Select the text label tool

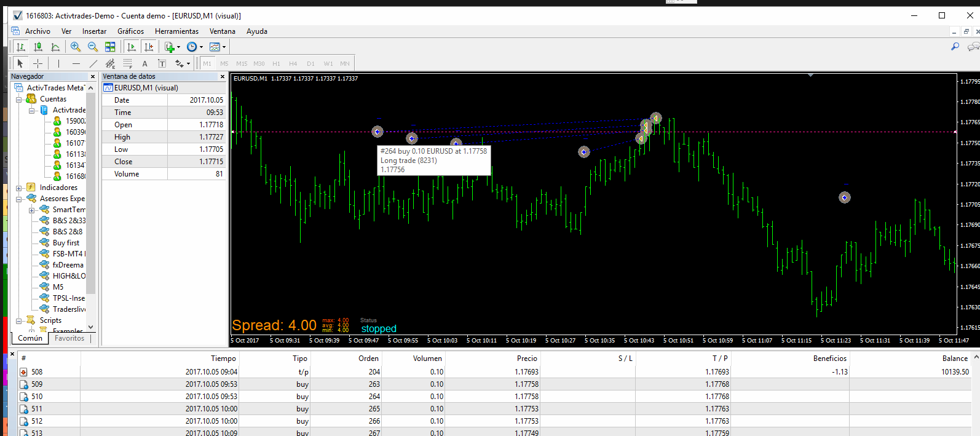162,63
